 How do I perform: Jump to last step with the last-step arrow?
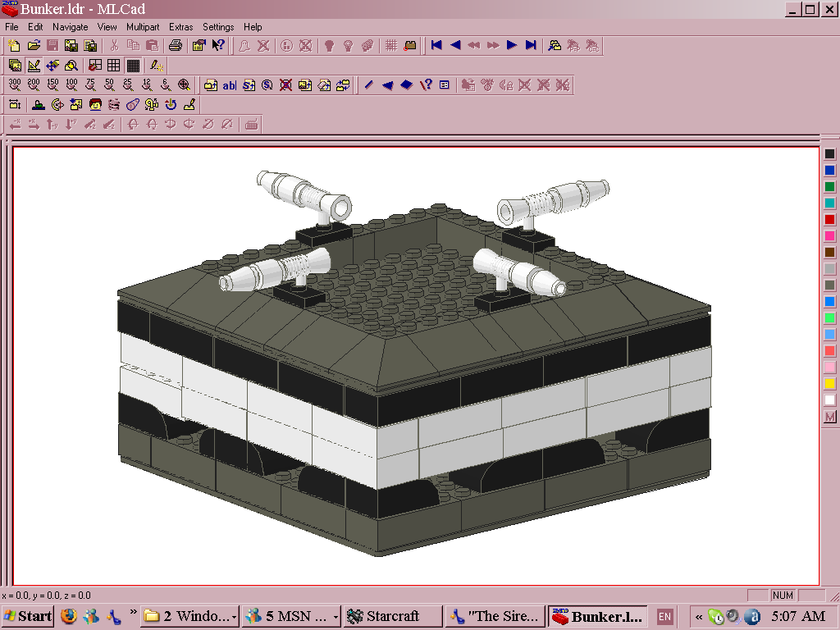point(531,46)
